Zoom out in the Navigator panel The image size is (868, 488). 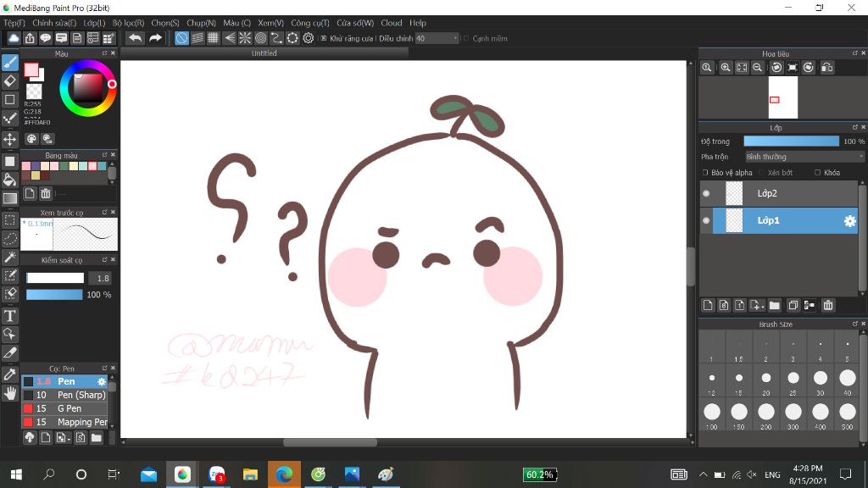(757, 68)
